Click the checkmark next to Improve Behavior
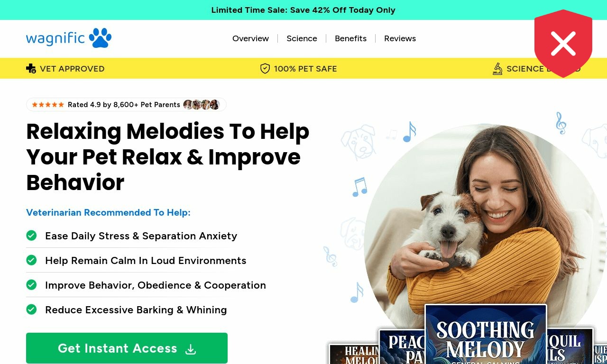Viewport: 607px width, 364px height. click(x=31, y=285)
